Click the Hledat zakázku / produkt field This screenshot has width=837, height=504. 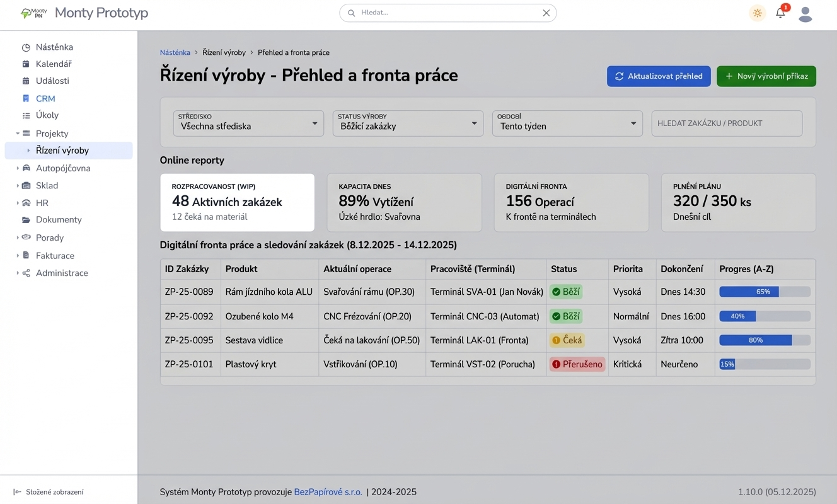pyautogui.click(x=726, y=123)
